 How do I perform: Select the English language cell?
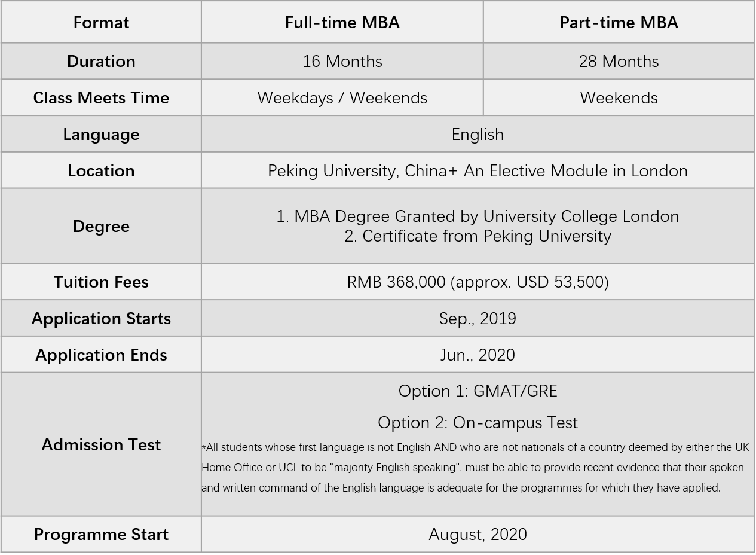pos(478,135)
